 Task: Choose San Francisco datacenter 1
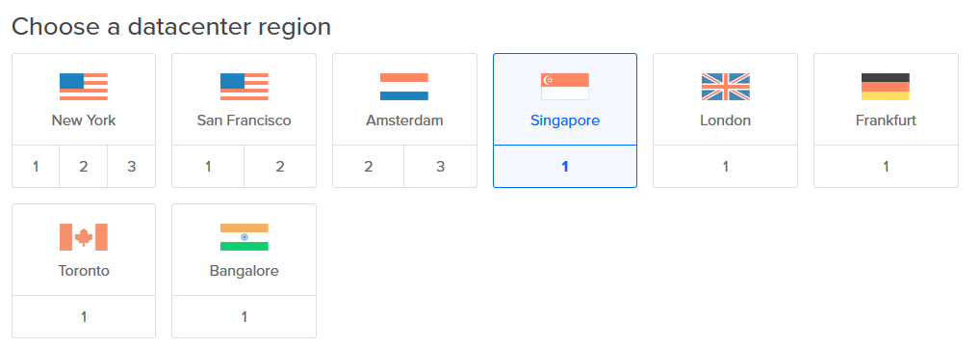click(x=208, y=167)
